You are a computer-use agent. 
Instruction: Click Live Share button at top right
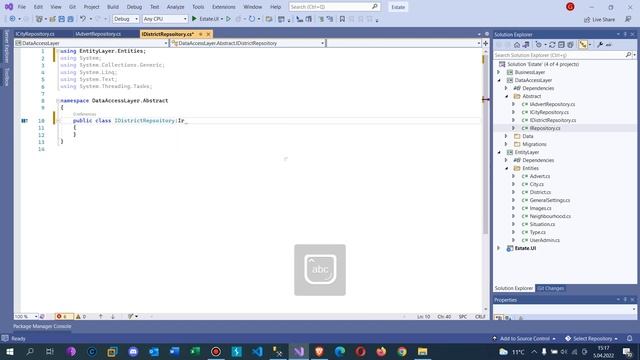[599, 19]
